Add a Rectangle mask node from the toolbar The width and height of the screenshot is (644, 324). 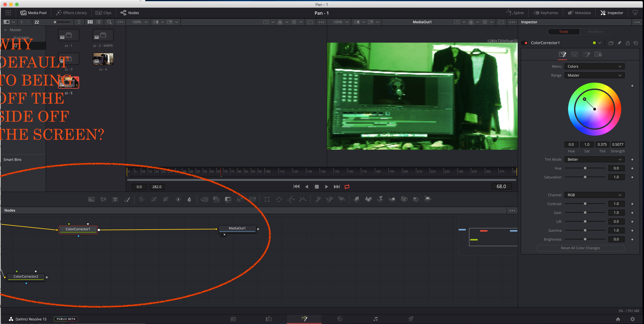[267, 199]
